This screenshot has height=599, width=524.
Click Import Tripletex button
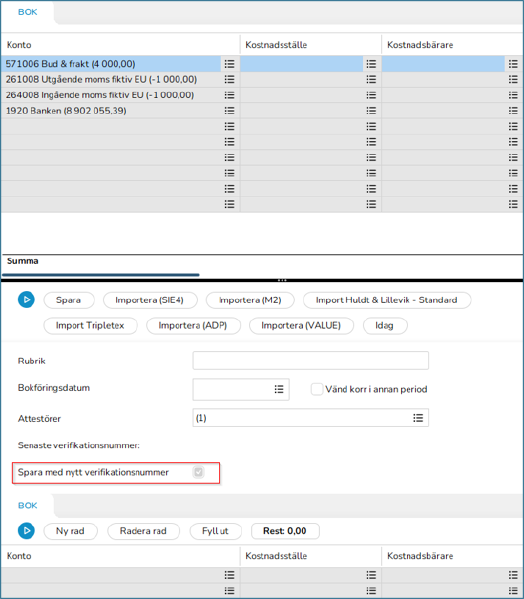pyautogui.click(x=90, y=325)
